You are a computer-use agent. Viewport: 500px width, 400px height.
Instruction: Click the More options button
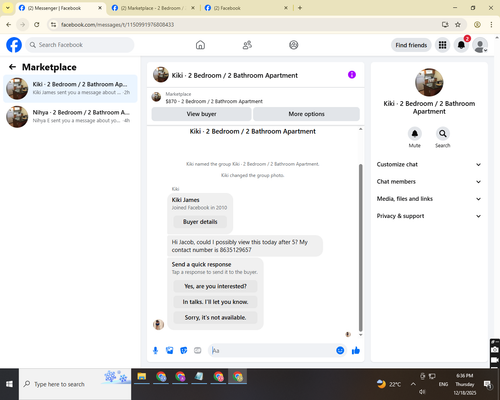(x=306, y=114)
